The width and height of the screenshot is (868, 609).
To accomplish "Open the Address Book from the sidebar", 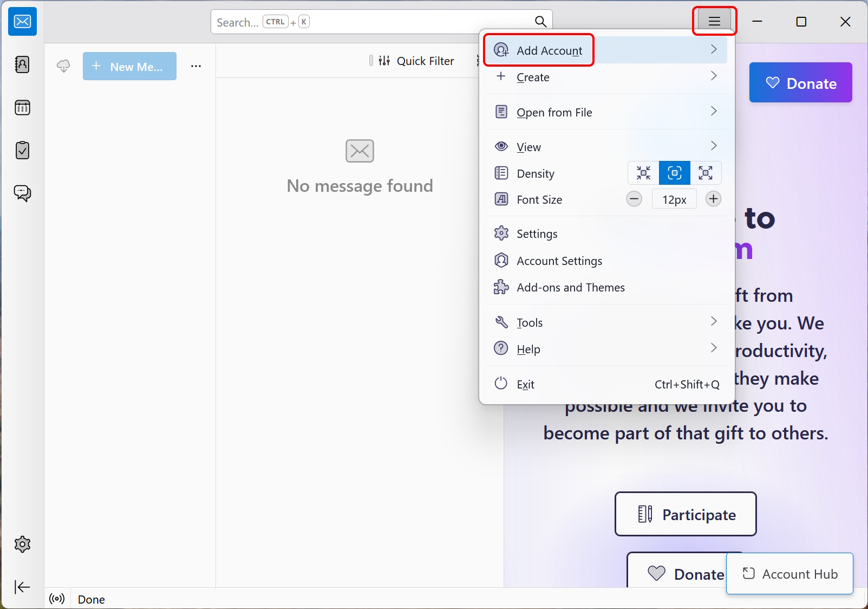I will pyautogui.click(x=22, y=64).
